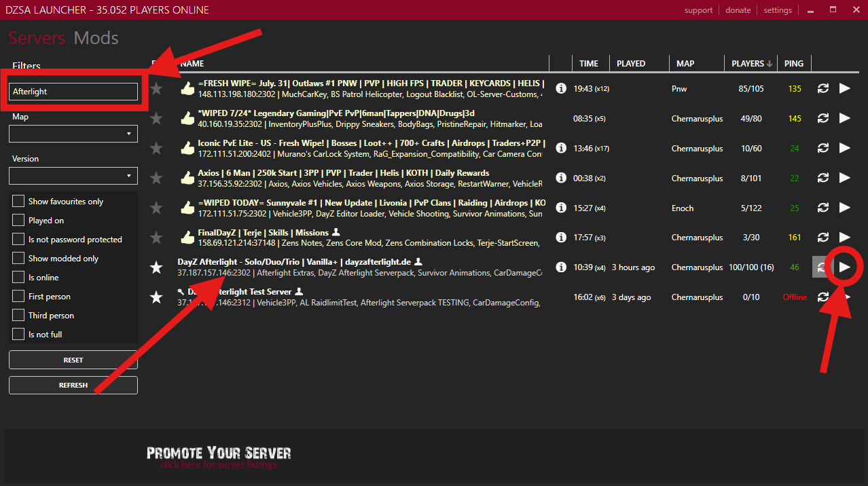Play the Legendary Gaming server

844,118
